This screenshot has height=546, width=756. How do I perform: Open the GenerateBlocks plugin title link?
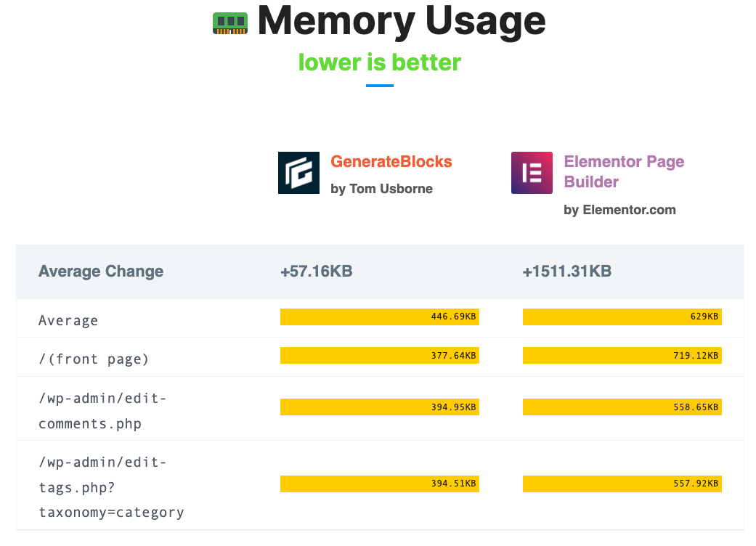(x=391, y=161)
